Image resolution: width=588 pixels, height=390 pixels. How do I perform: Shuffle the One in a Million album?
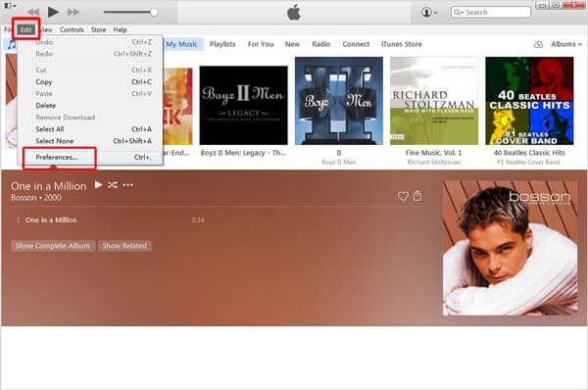click(113, 184)
